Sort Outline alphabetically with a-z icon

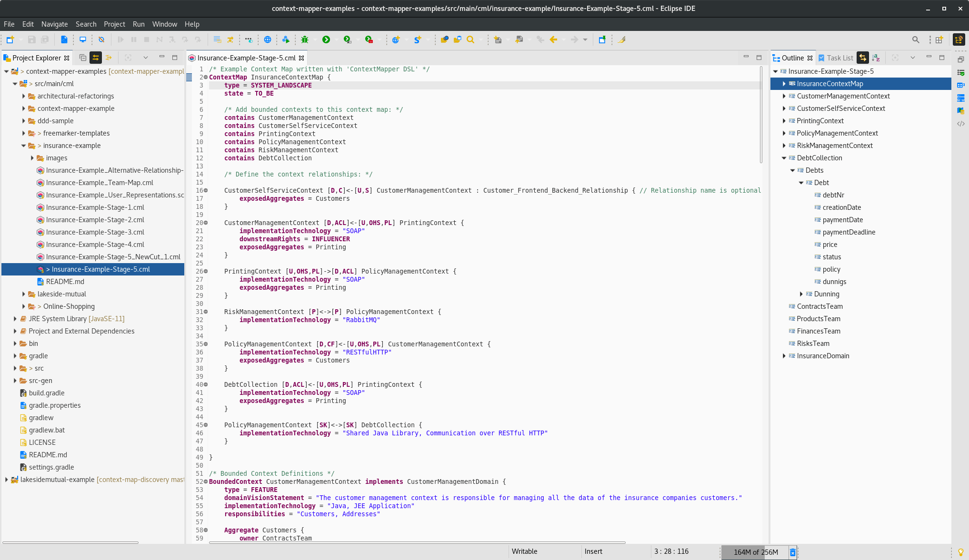pyautogui.click(x=876, y=58)
